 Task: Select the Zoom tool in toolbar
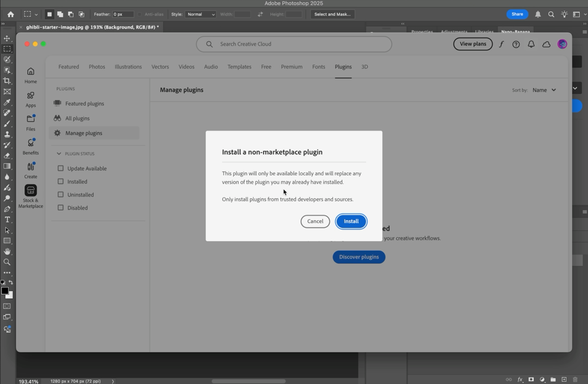pos(7,262)
